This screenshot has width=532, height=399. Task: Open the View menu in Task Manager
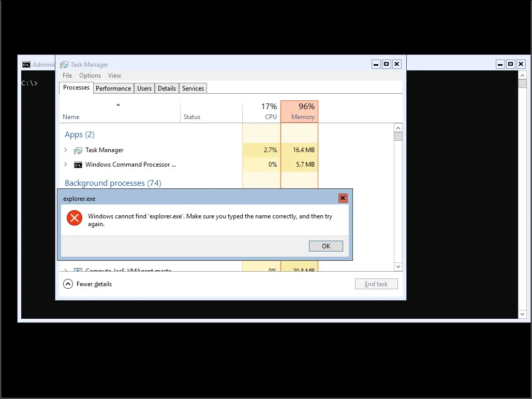click(114, 76)
